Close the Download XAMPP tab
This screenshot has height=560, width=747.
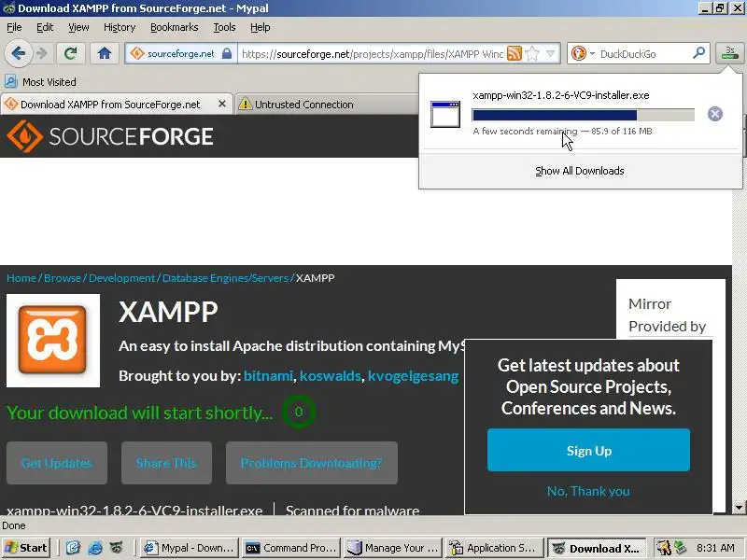pyautogui.click(x=222, y=104)
